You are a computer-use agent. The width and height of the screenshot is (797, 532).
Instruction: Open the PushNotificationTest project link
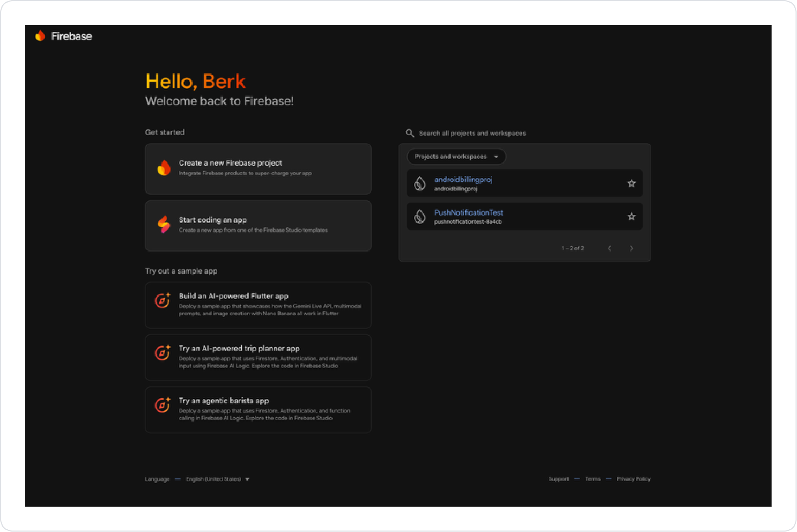tap(468, 212)
